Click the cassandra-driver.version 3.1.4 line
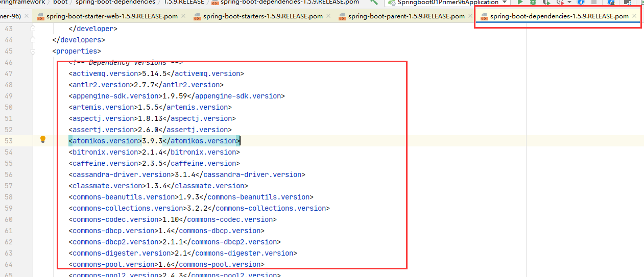 (x=187, y=174)
